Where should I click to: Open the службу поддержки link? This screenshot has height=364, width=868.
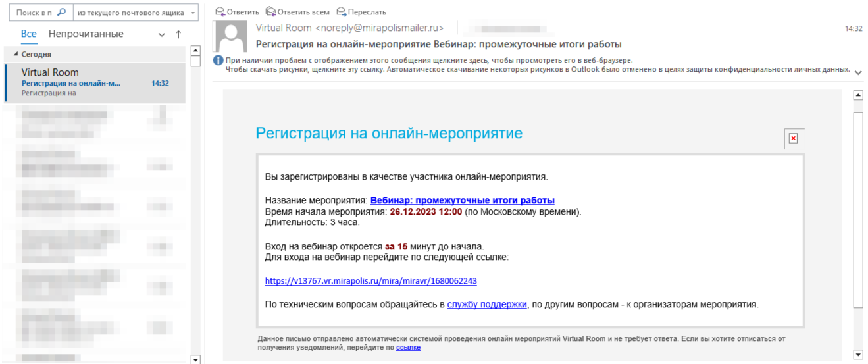487,305
